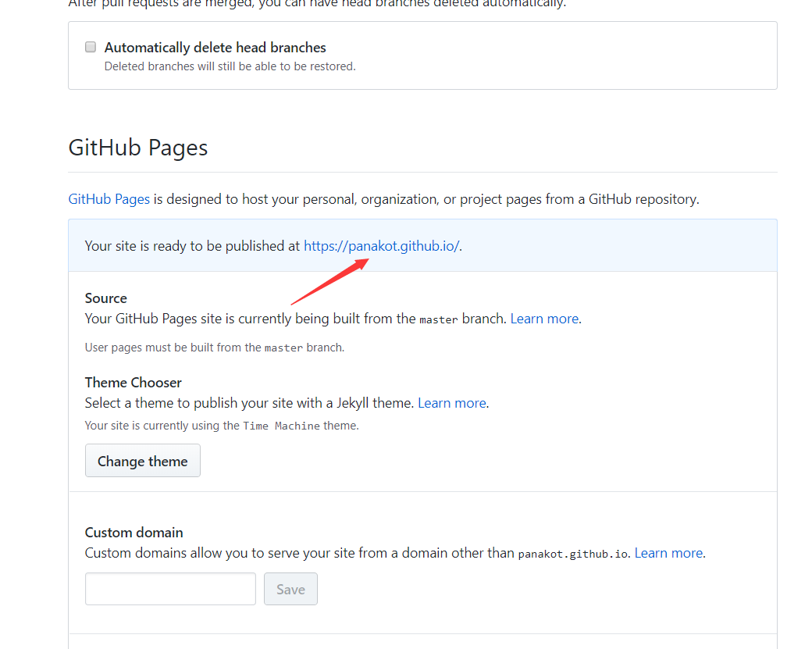The height and width of the screenshot is (649, 812).
Task: Click the GitHub Pages section heading
Action: point(137,148)
